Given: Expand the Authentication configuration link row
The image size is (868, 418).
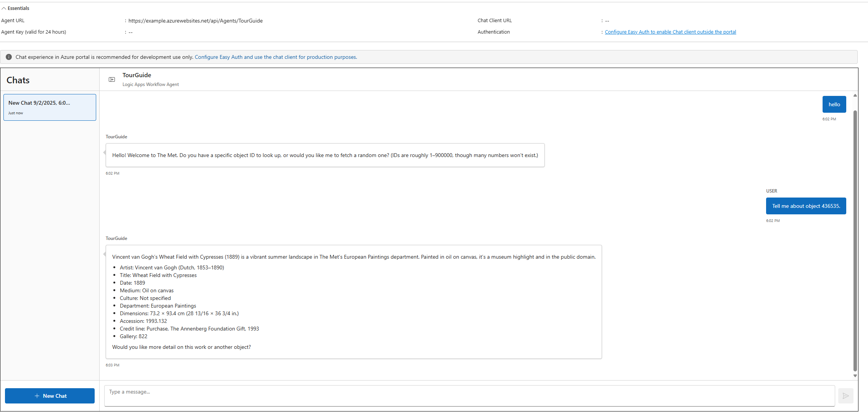Looking at the screenshot, I should 670,32.
